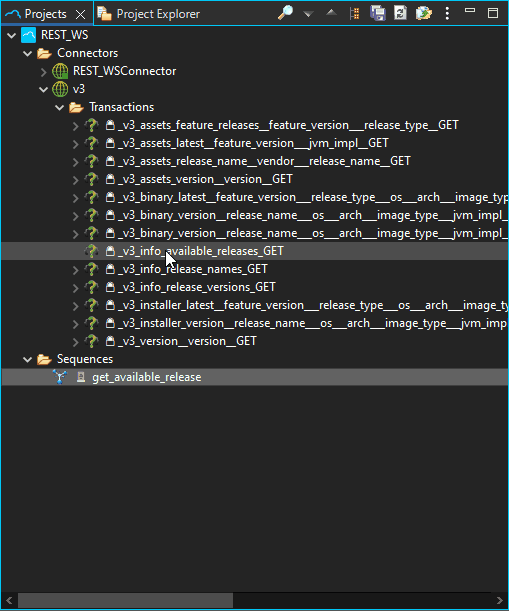Screen dimensions: 509x611
Task: Collapse the v3 connector node
Action: (x=43, y=90)
